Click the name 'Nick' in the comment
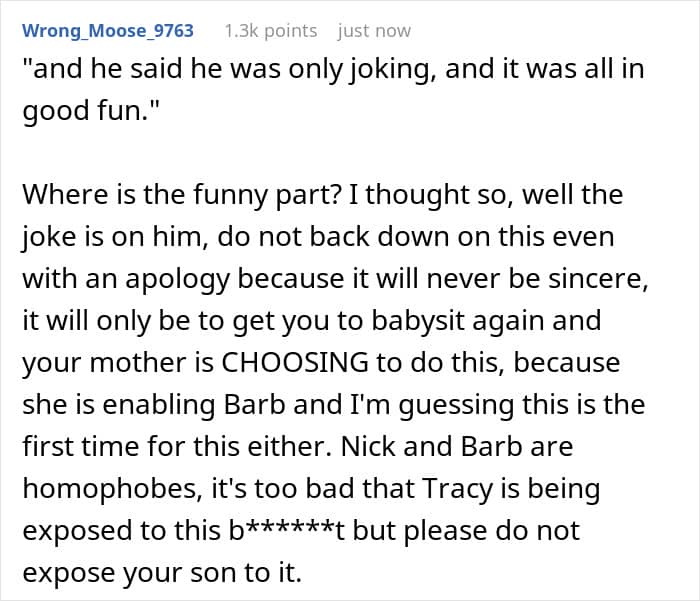 (x=368, y=446)
